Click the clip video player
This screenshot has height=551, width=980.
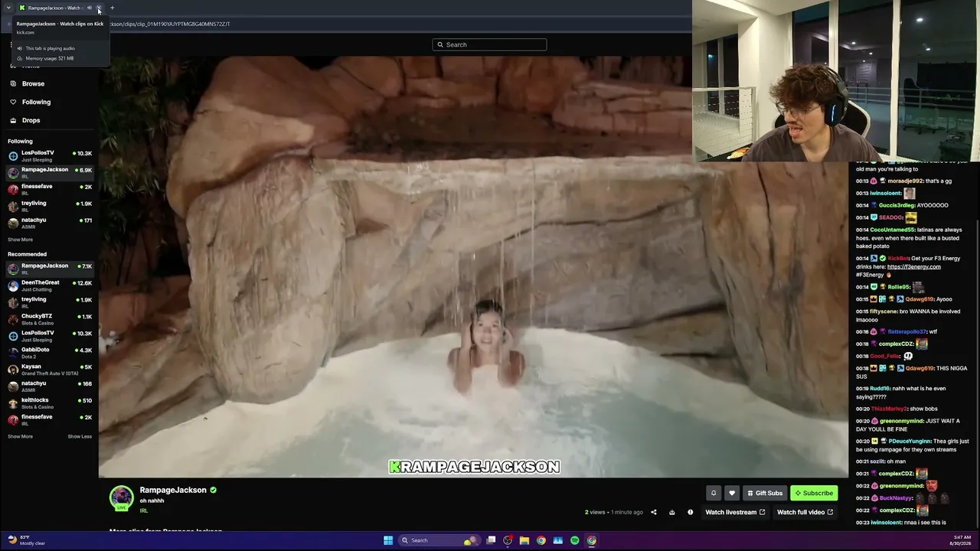[x=473, y=266]
